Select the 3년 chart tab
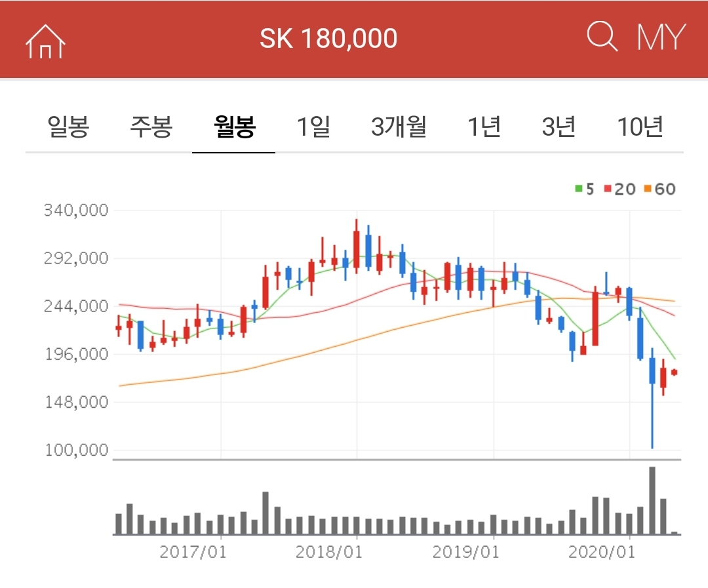The height and width of the screenshot is (588, 708). (x=559, y=127)
